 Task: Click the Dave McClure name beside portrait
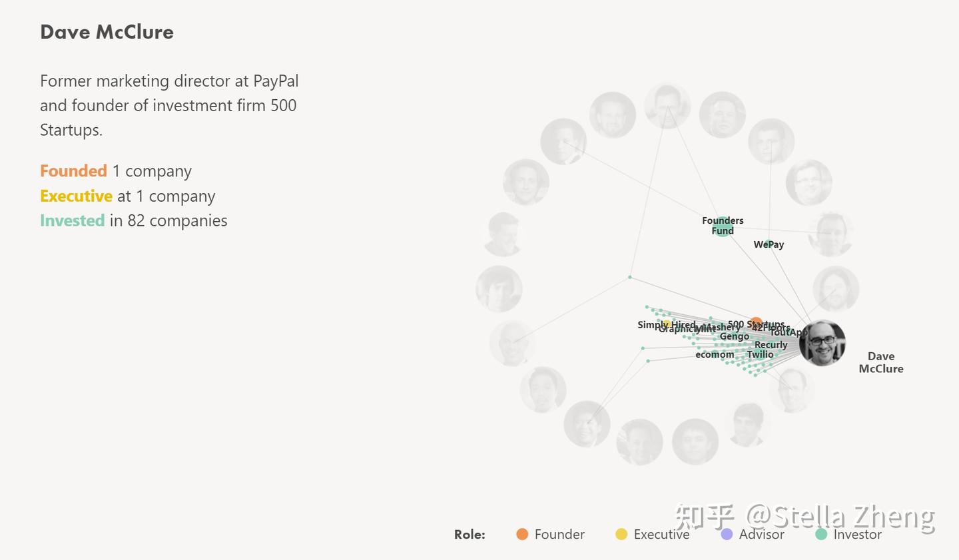(880, 362)
